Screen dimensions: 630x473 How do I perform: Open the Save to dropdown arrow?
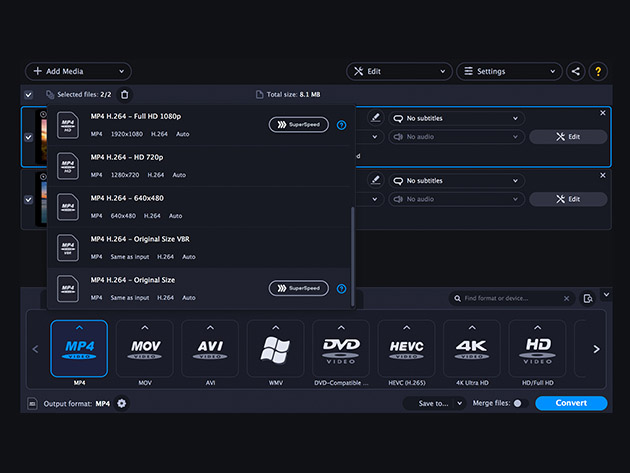(x=459, y=403)
